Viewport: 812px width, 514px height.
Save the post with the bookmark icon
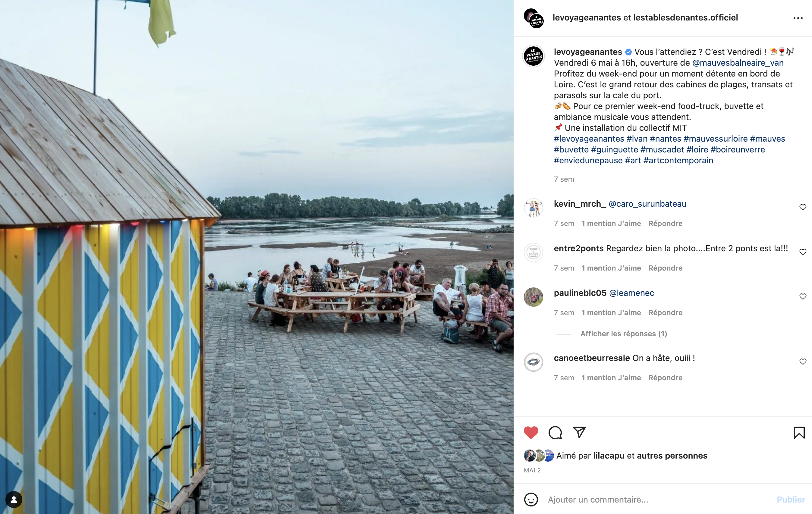(x=799, y=432)
